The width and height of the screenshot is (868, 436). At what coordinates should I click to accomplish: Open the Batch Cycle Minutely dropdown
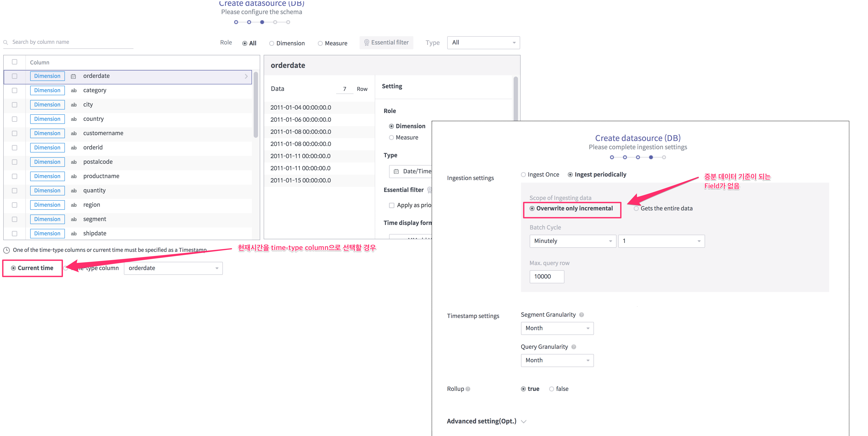tap(572, 241)
